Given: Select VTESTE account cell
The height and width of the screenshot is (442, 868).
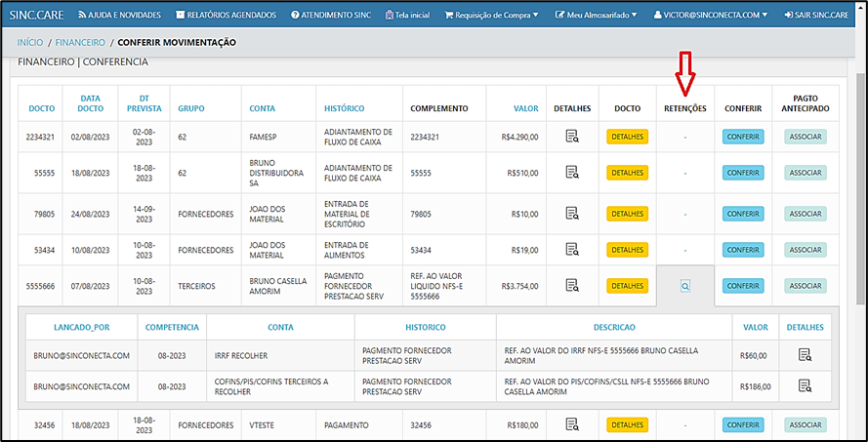Looking at the screenshot, I should point(278,424).
